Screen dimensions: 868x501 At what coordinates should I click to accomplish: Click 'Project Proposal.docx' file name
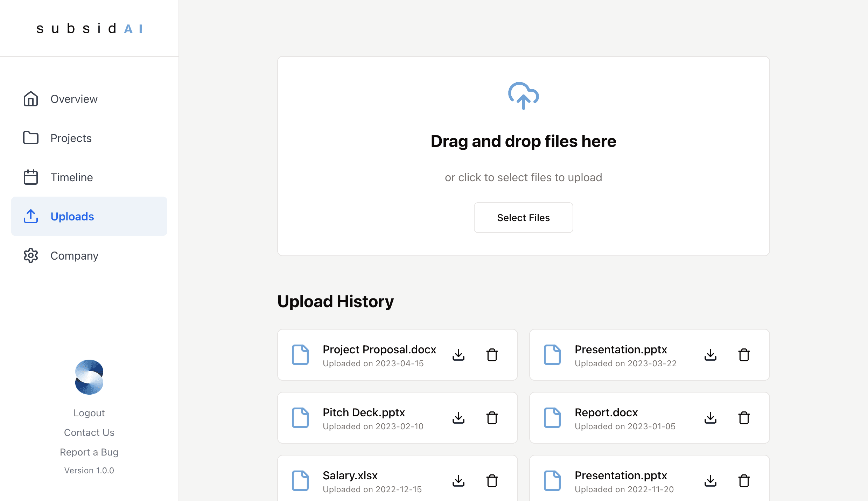click(379, 350)
